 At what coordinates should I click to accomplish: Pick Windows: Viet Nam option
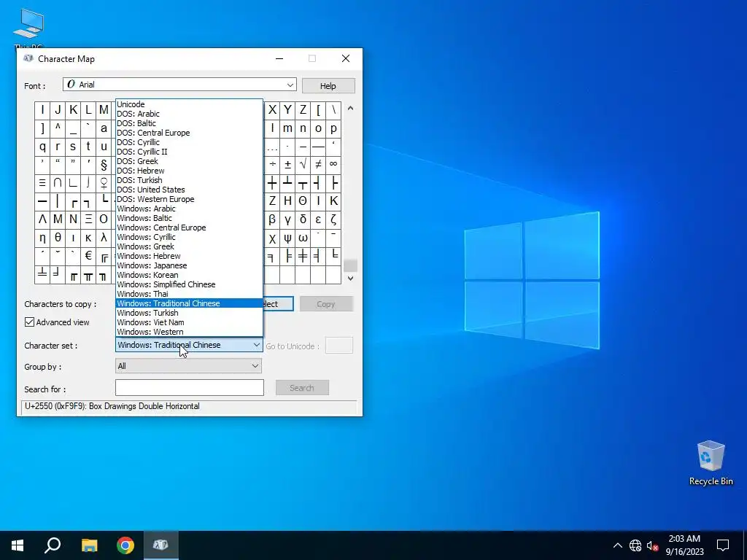click(189, 322)
